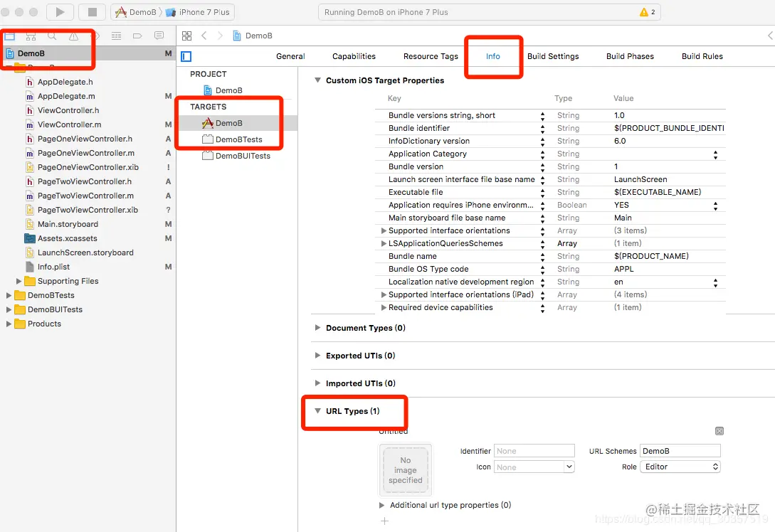Viewport: 775px width, 532px height.
Task: Open AppDelegate.m file
Action: tap(66, 96)
